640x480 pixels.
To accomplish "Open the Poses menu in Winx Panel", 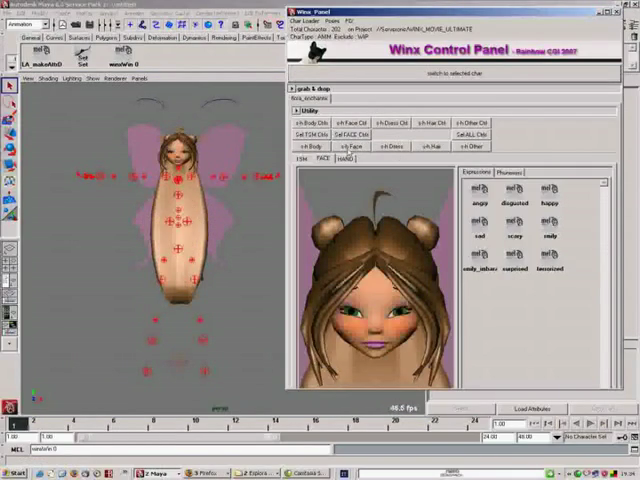I will pos(332,21).
